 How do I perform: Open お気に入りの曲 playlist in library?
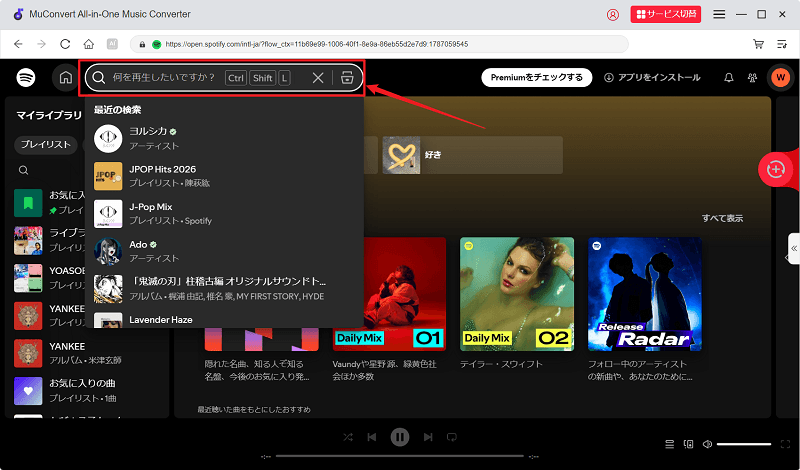(x=87, y=390)
